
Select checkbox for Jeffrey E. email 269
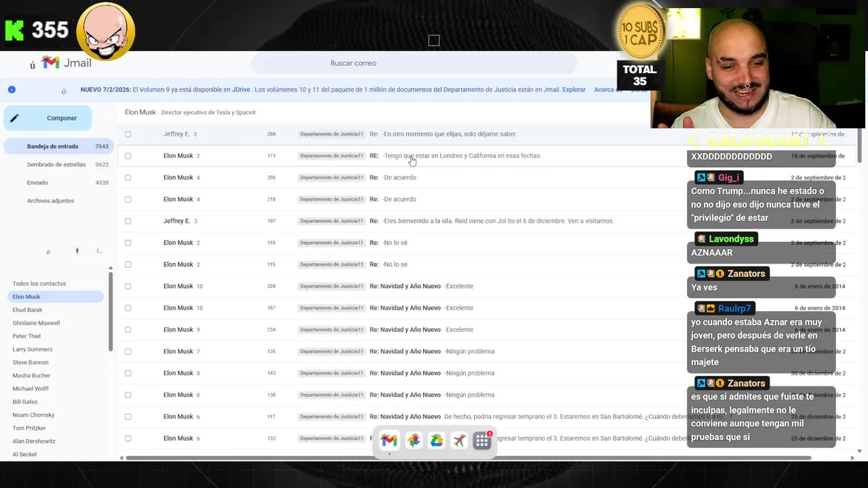click(x=127, y=134)
